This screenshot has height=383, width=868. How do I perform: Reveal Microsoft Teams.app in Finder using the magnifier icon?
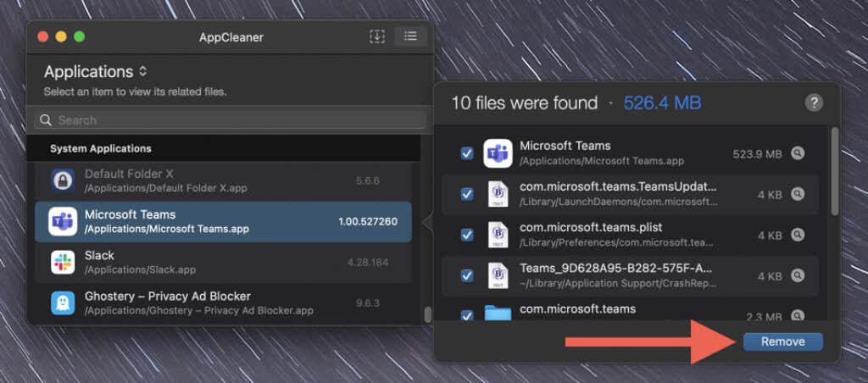point(797,153)
